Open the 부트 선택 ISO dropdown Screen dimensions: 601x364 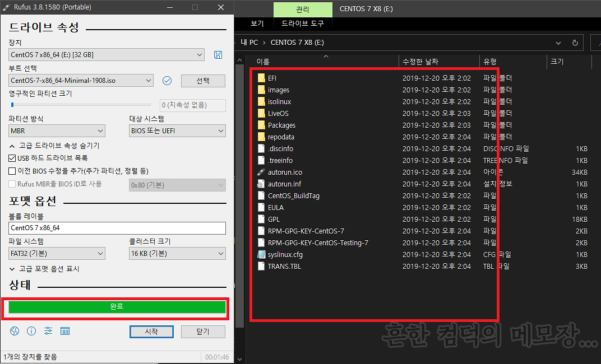tap(81, 81)
